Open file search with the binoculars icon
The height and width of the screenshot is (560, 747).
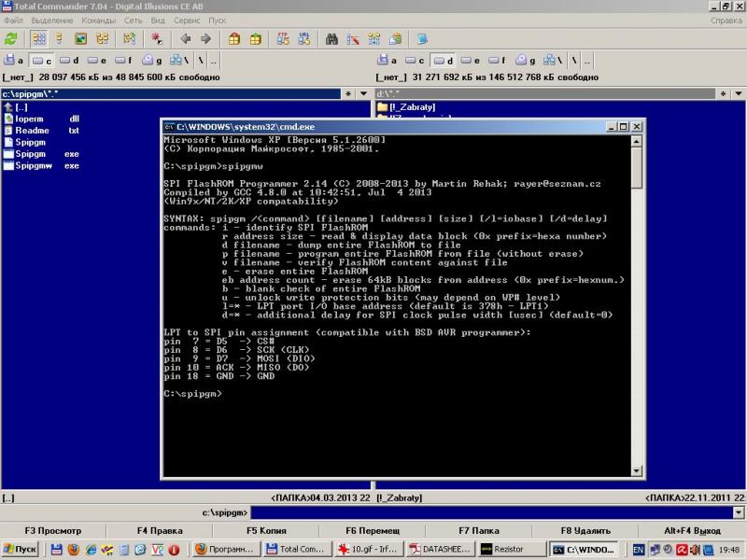tap(331, 38)
